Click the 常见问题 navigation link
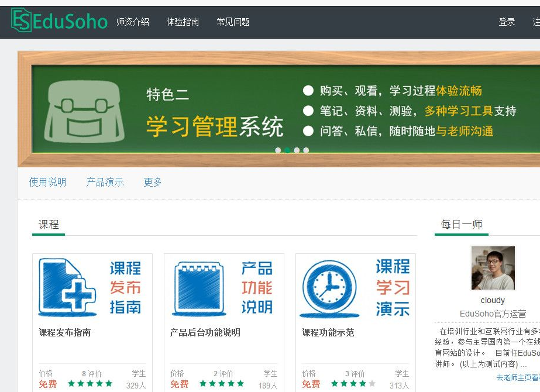Viewport: 540px width, 392px height. click(x=233, y=21)
